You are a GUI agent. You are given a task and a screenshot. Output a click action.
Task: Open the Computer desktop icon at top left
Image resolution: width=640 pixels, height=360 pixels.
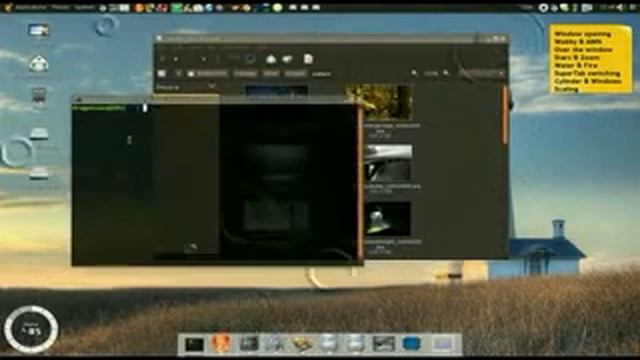tap(38, 30)
